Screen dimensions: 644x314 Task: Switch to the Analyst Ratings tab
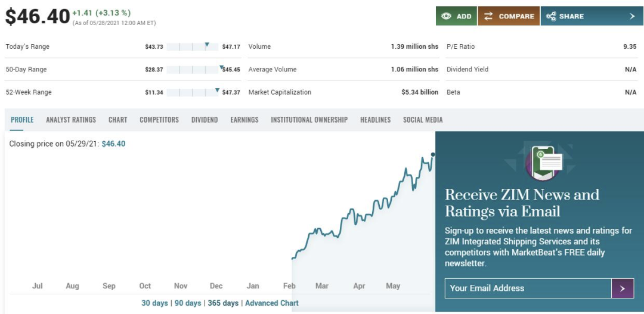(x=71, y=120)
